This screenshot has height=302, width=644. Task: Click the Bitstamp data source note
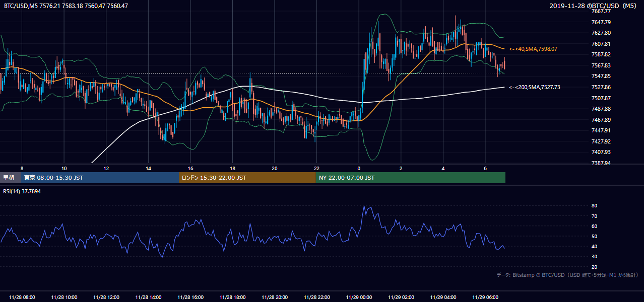pyautogui.click(x=567, y=275)
